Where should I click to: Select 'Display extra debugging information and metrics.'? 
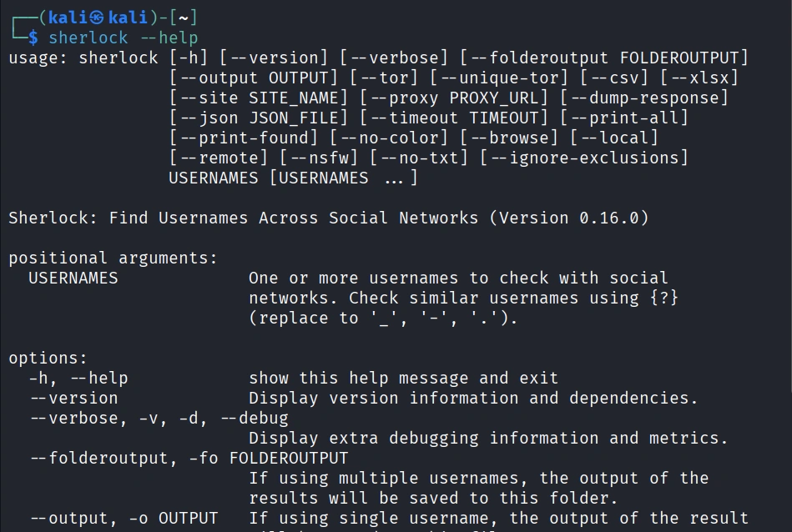pyautogui.click(x=488, y=439)
